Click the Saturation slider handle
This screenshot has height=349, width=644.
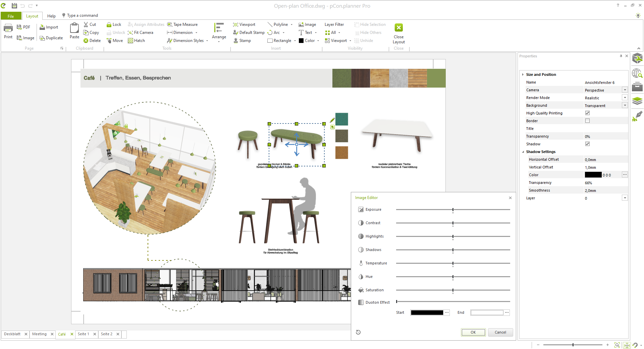click(453, 290)
